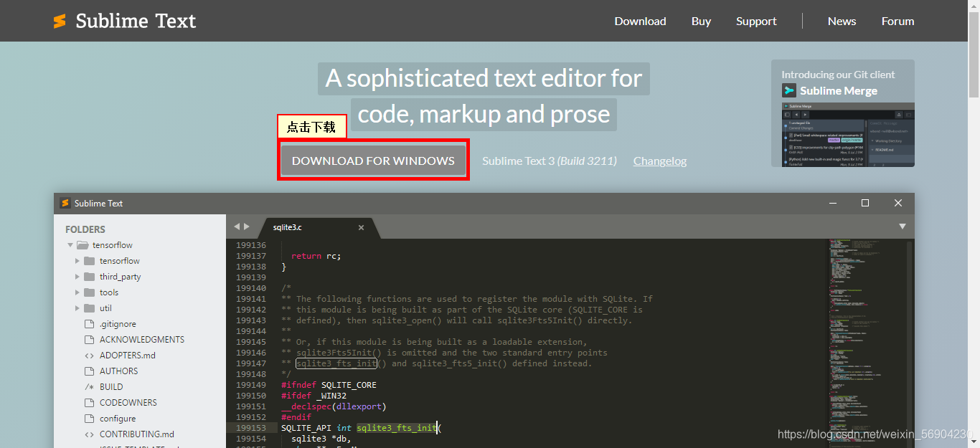
Task: Open the .gitignore file in sidebar
Action: [x=118, y=324]
